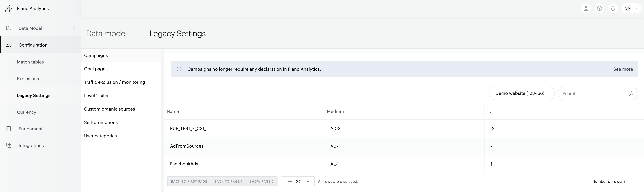Screen dimensions: 644x192
Task: Click the See more link
Action: pyautogui.click(x=623, y=69)
